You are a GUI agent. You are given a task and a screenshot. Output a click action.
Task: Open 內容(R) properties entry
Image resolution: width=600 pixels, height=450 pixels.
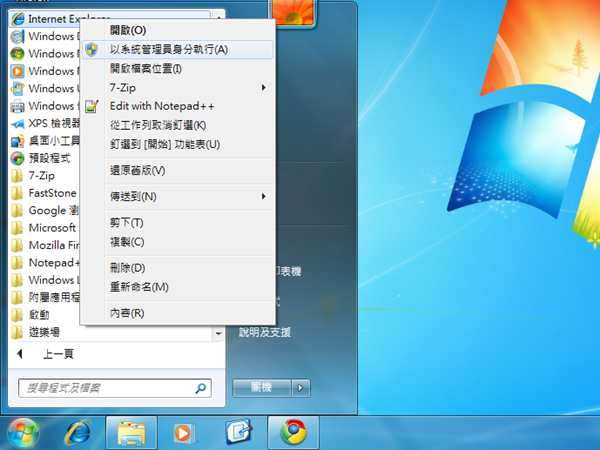[178, 313]
